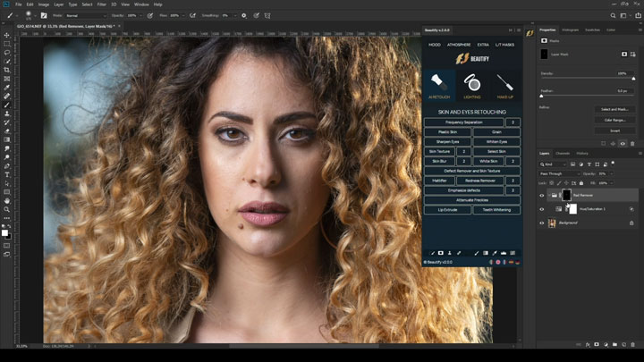Hide the Hue/Saturation 1 layer
Image resolution: width=644 pixels, height=362 pixels.
pyautogui.click(x=542, y=209)
